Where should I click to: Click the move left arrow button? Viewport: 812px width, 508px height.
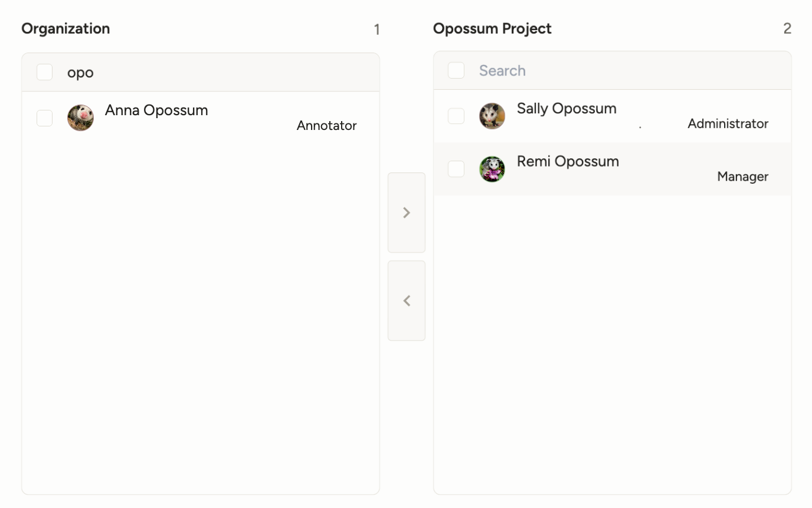[406, 301]
